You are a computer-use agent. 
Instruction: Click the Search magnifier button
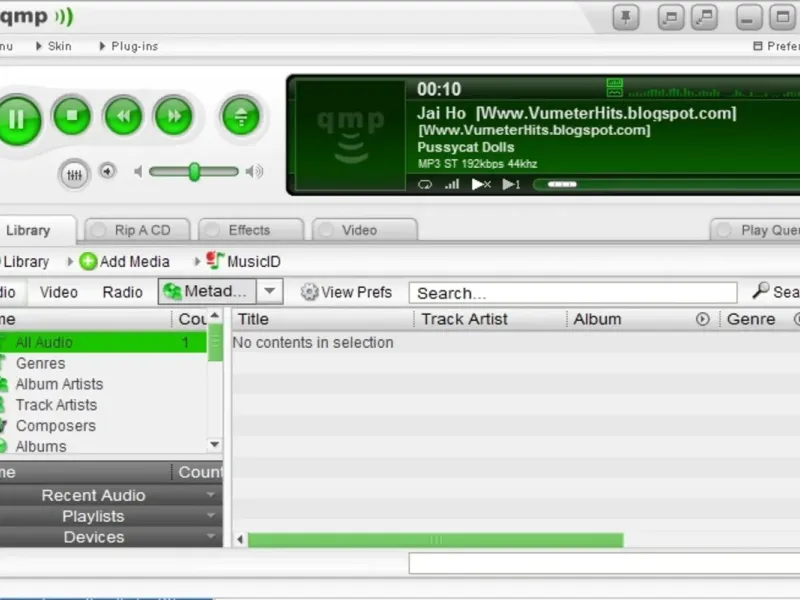point(776,292)
